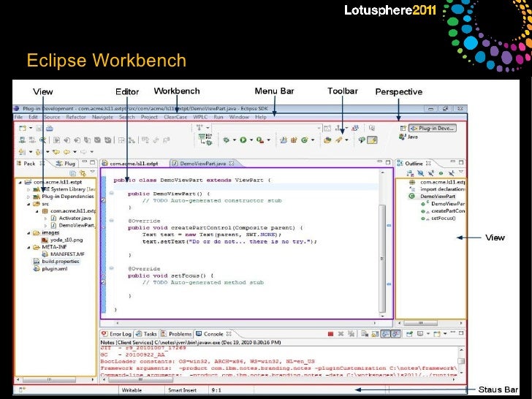Open the File menu
The height and width of the screenshot is (399, 532).
click(18, 117)
